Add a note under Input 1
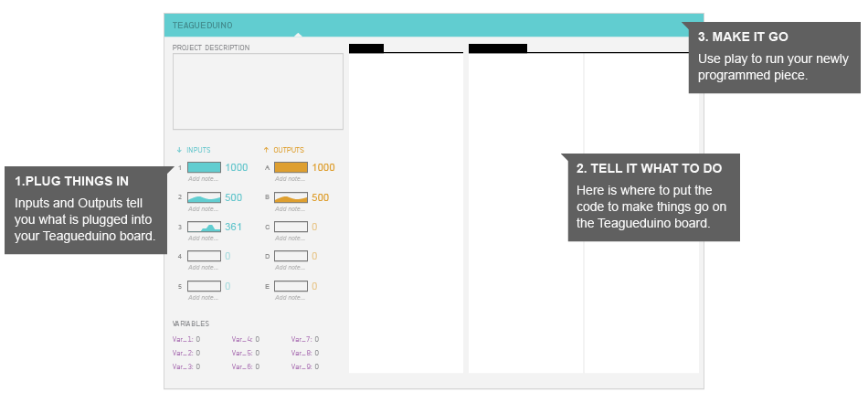868x403 pixels. click(203, 179)
